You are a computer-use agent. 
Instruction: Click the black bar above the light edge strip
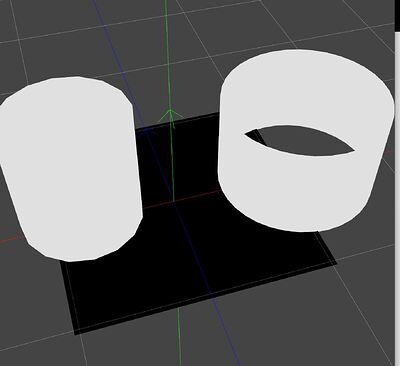click(397, 15)
